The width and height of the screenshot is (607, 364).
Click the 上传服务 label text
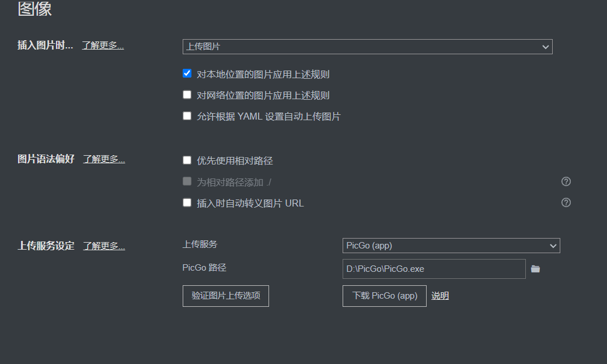click(200, 244)
